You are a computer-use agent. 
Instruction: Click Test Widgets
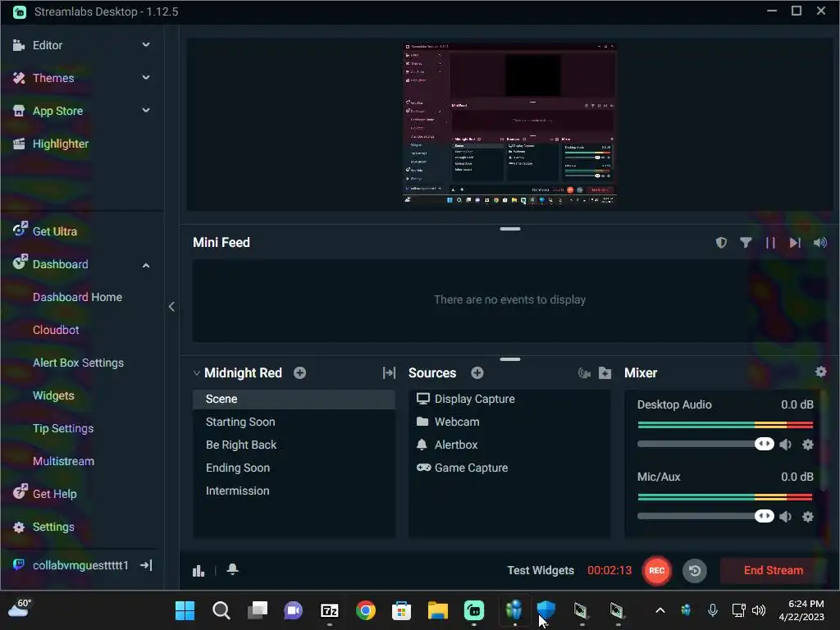click(541, 571)
